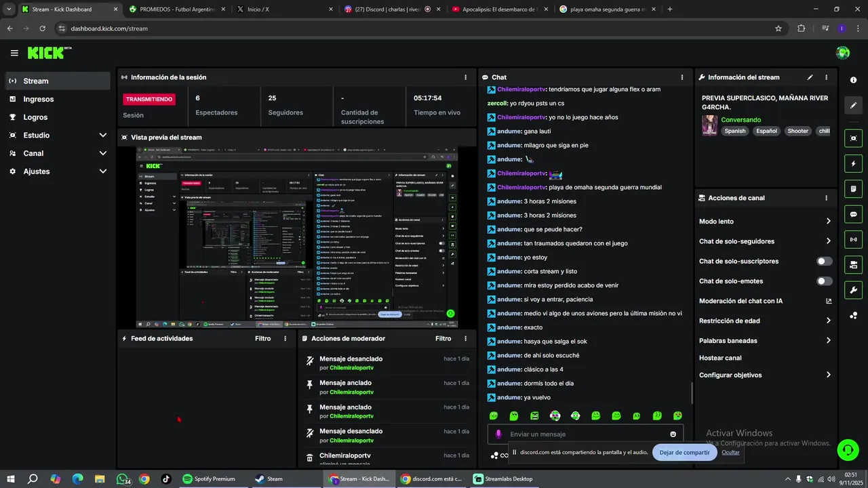Toggle Chat de solo-emotes switch

coord(825,281)
